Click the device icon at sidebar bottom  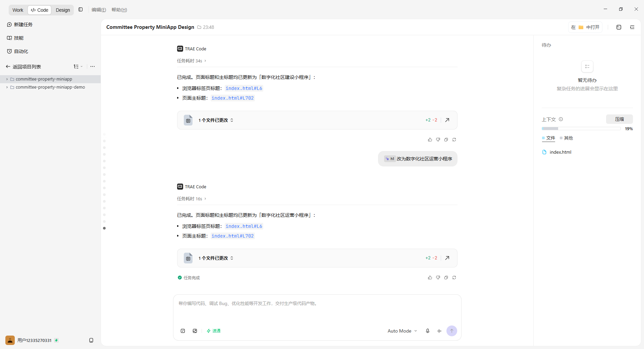click(x=91, y=340)
